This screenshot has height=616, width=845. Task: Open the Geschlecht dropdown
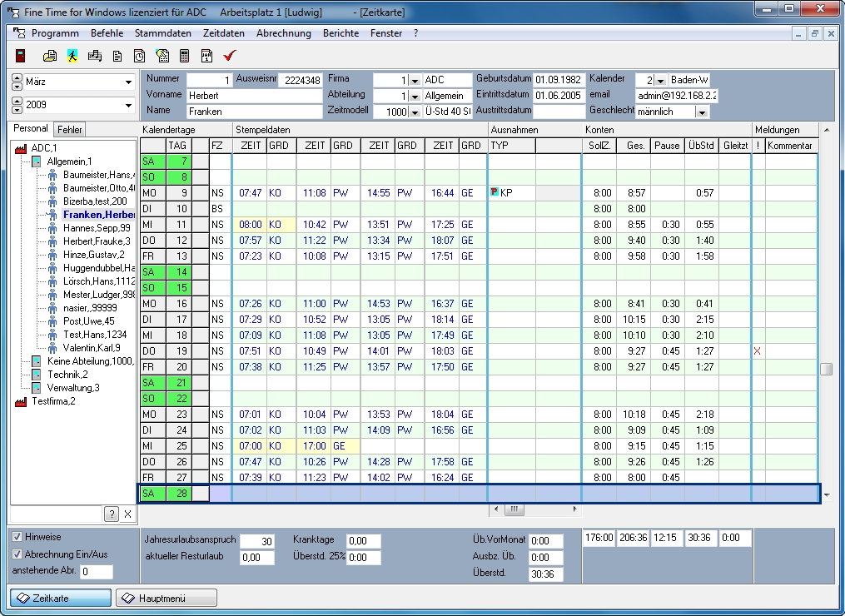coord(702,112)
